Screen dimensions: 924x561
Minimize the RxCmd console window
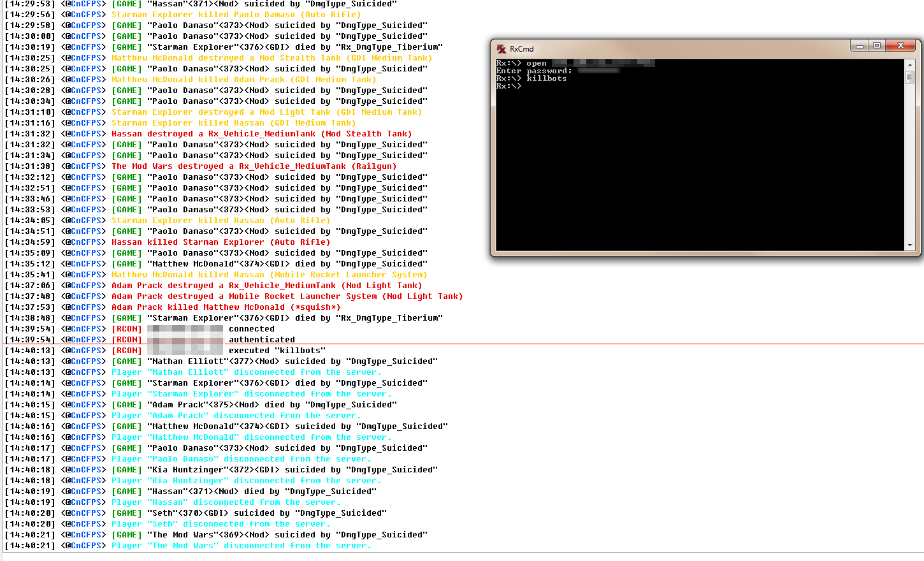[860, 46]
